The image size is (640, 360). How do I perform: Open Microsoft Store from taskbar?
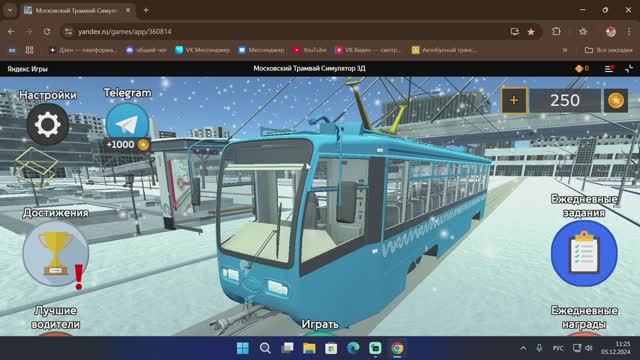pyautogui.click(x=331, y=348)
